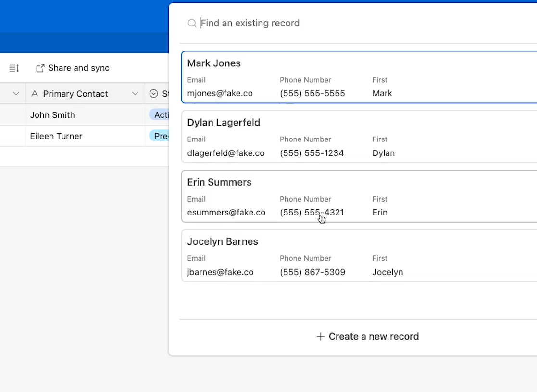537x392 pixels.
Task: Click phone number (555) 555-5555
Action: (x=312, y=93)
